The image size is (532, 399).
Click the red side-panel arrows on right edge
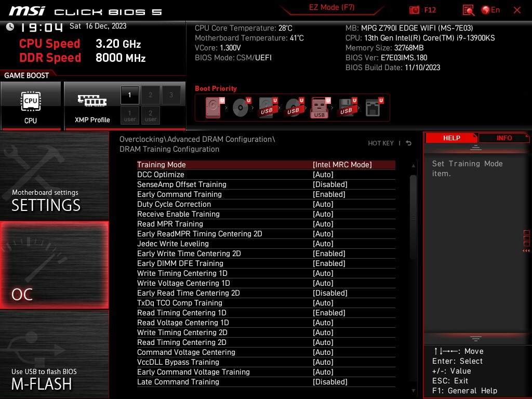[526, 251]
